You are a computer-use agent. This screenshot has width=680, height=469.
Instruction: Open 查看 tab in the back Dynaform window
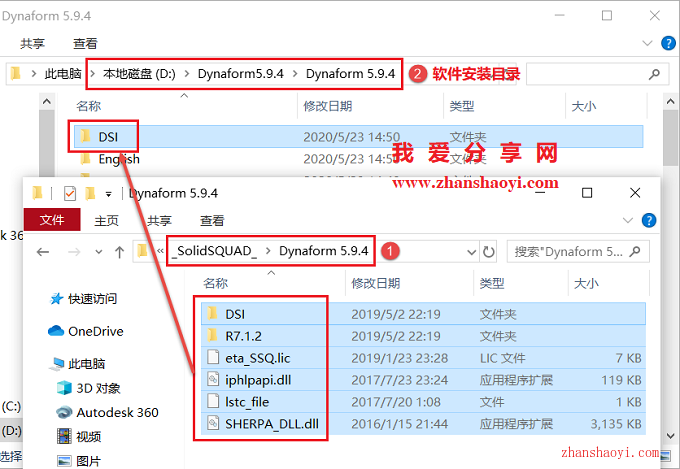[85, 43]
